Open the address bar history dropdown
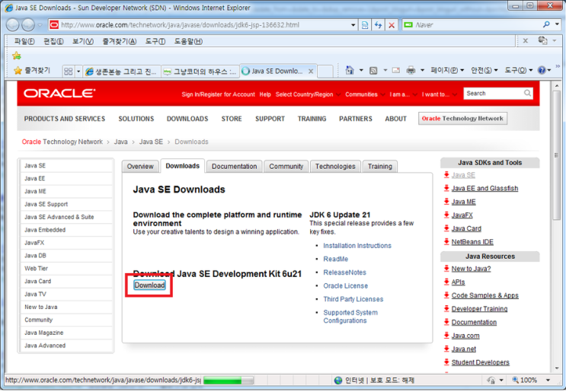Image resolution: width=566 pixels, height=392 pixels. click(353, 25)
